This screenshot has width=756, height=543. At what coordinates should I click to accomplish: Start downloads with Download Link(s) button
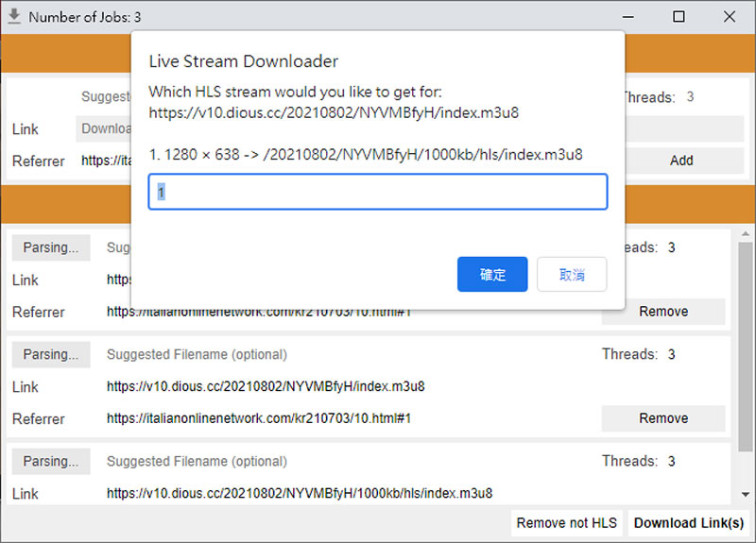coord(690,523)
